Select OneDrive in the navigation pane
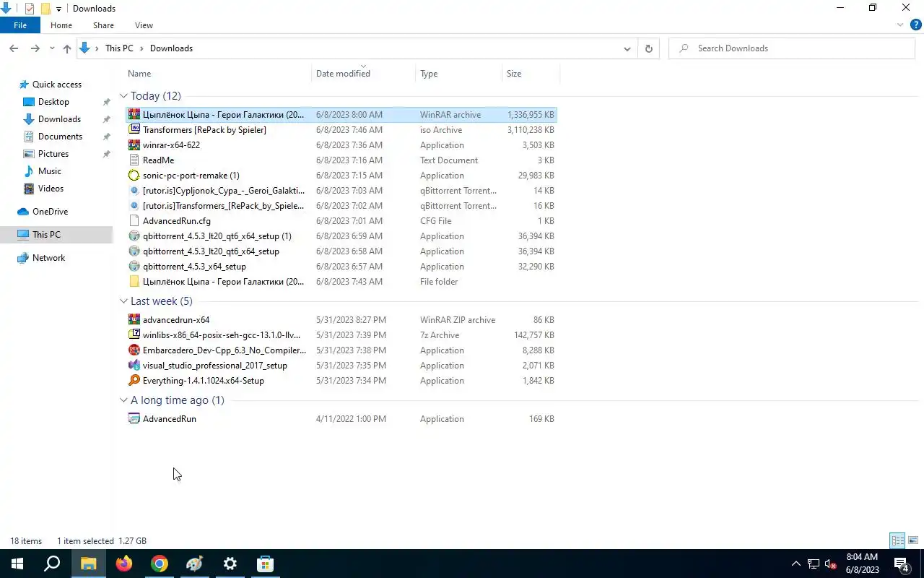The width and height of the screenshot is (924, 578). click(x=50, y=212)
